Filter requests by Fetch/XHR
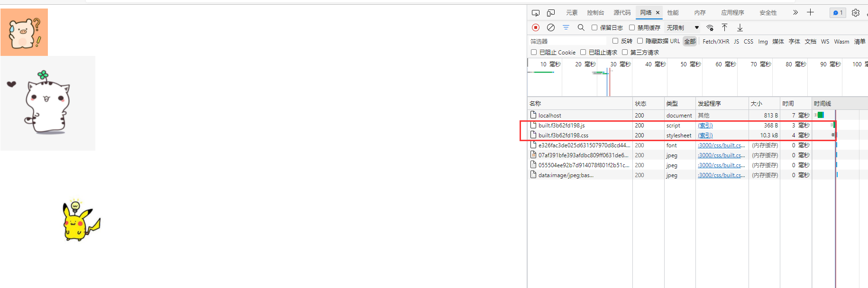 pos(716,41)
